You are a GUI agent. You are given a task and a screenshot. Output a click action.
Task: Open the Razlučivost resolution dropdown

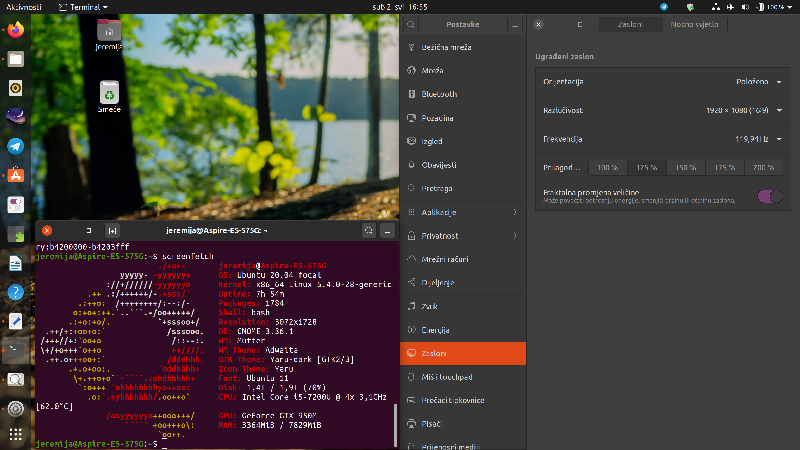point(744,110)
